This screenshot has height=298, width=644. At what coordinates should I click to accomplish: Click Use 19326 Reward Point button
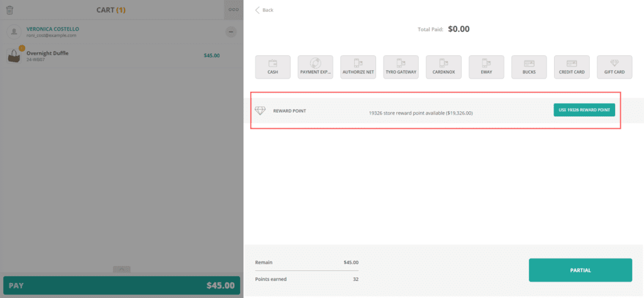point(584,110)
